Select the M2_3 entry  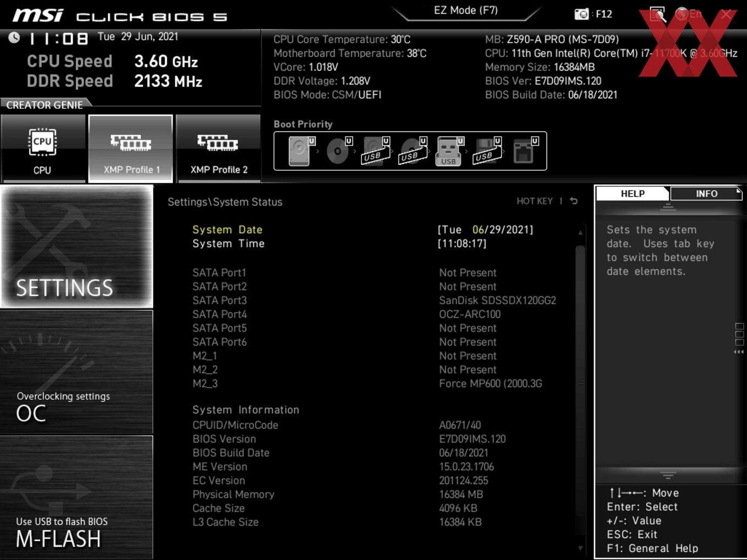[205, 383]
